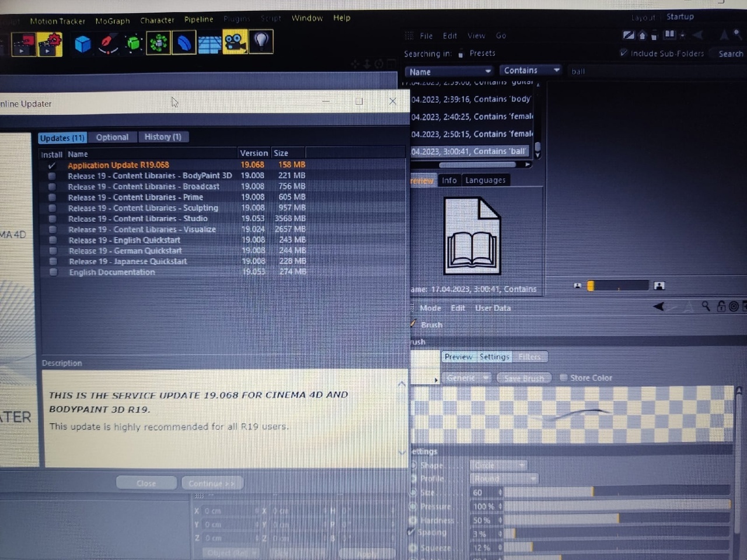This screenshot has height=560, width=747.
Task: Open the Generic brush preset dropdown
Action: click(466, 378)
